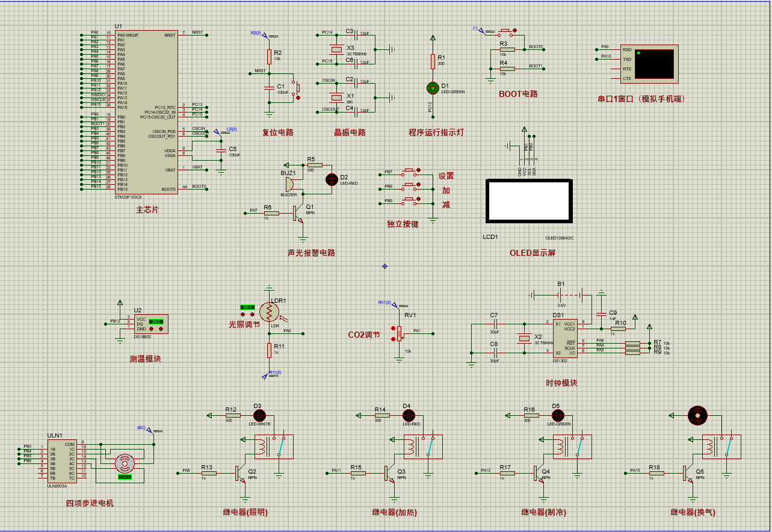Screen dimensions: 772x532
Task: Click left red adjust button under LDR1 value
Action: [x=243, y=314]
